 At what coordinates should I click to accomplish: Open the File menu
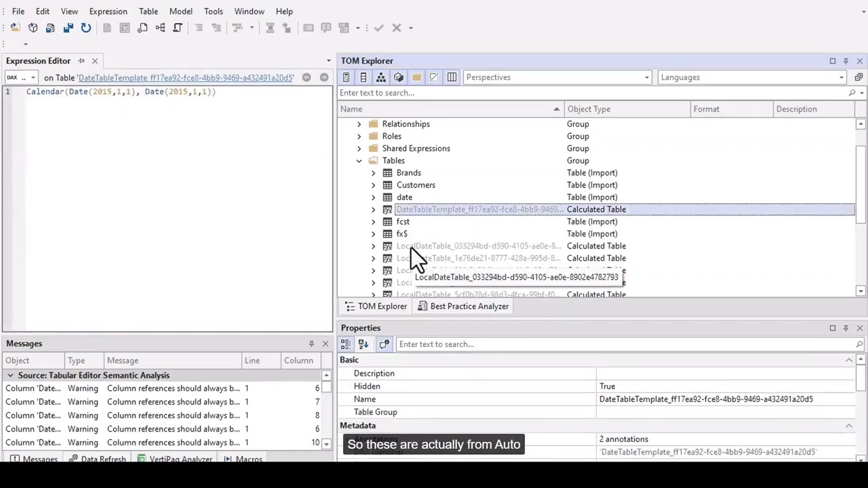click(18, 12)
